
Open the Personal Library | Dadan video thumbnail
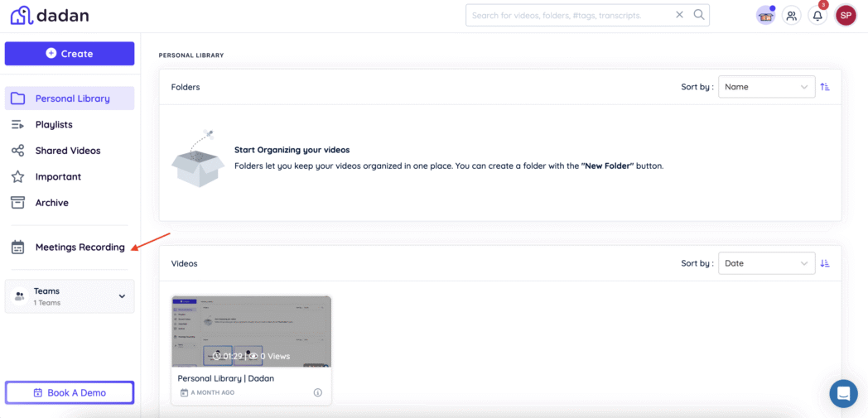point(251,331)
